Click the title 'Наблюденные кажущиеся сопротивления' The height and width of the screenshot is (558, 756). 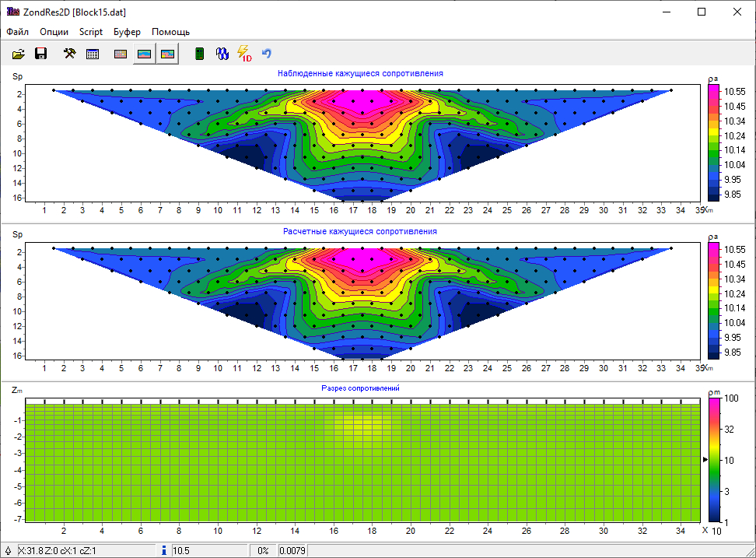tap(360, 73)
